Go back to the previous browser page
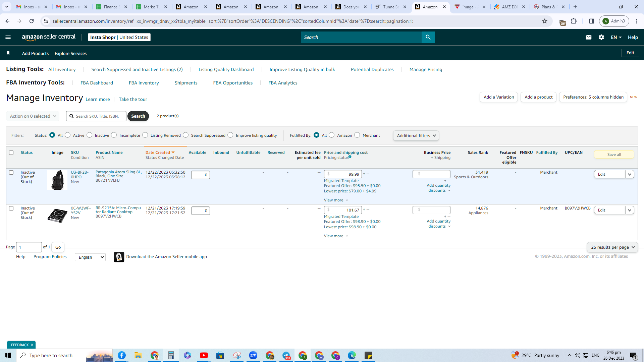The image size is (644, 362). (x=7, y=21)
